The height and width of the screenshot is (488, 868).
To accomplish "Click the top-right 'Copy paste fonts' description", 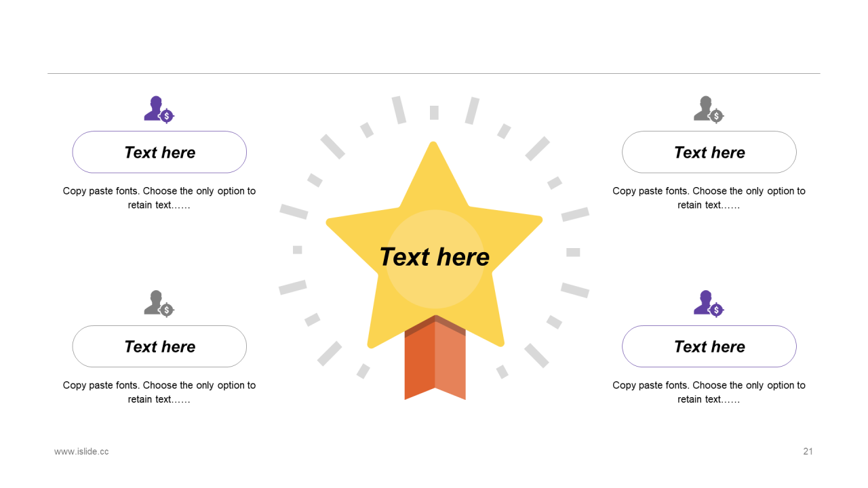I will point(709,198).
